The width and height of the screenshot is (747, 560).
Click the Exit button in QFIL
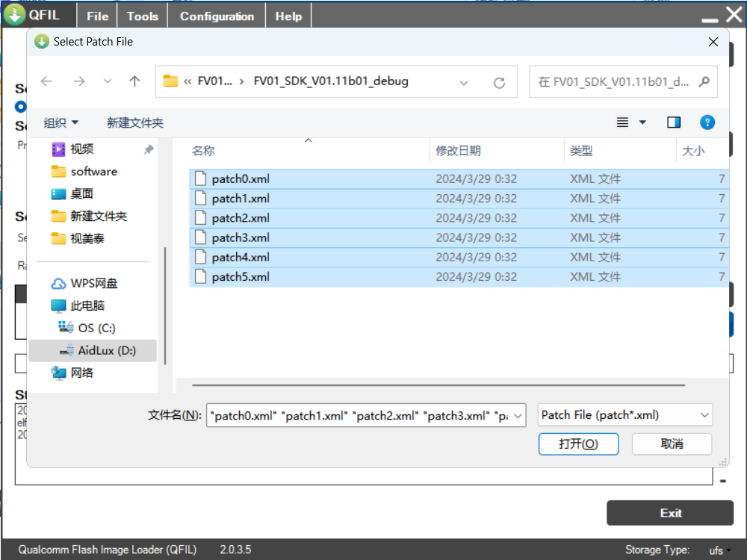[x=670, y=513]
